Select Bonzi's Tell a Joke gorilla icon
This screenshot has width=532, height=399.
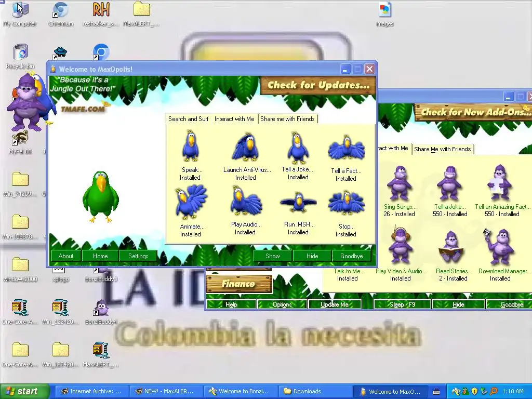point(450,183)
